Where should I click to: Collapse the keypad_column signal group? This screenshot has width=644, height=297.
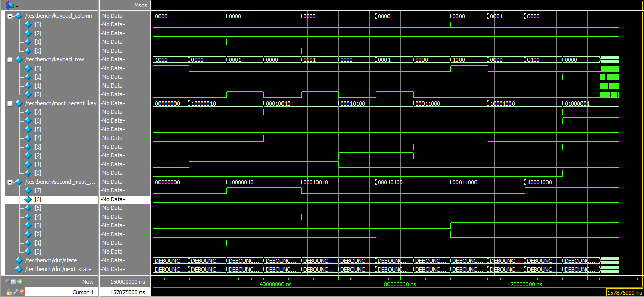pyautogui.click(x=10, y=16)
